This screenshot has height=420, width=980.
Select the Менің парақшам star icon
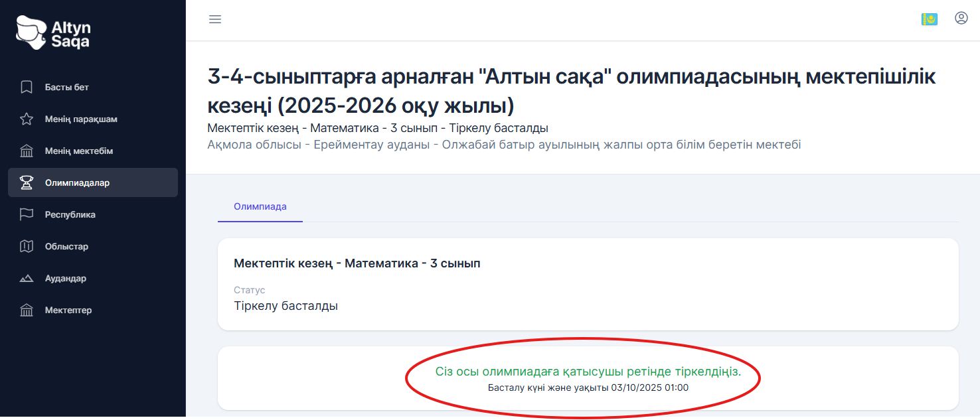[x=25, y=119]
